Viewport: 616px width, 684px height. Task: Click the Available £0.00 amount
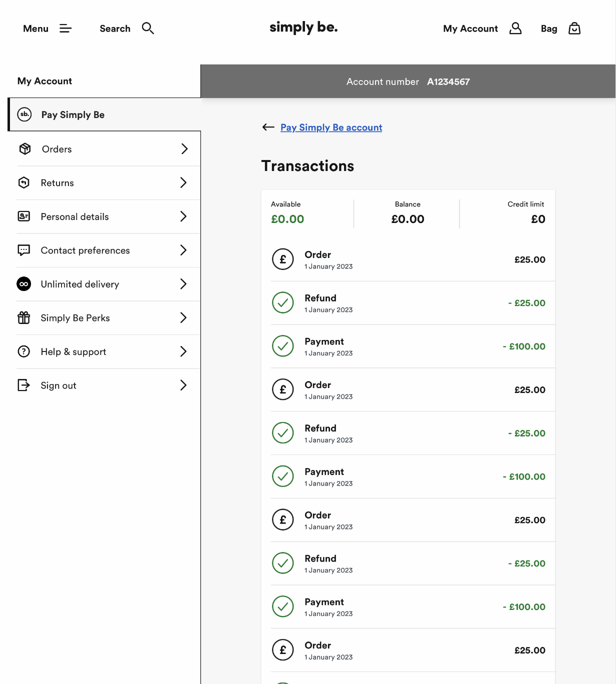[x=287, y=219]
